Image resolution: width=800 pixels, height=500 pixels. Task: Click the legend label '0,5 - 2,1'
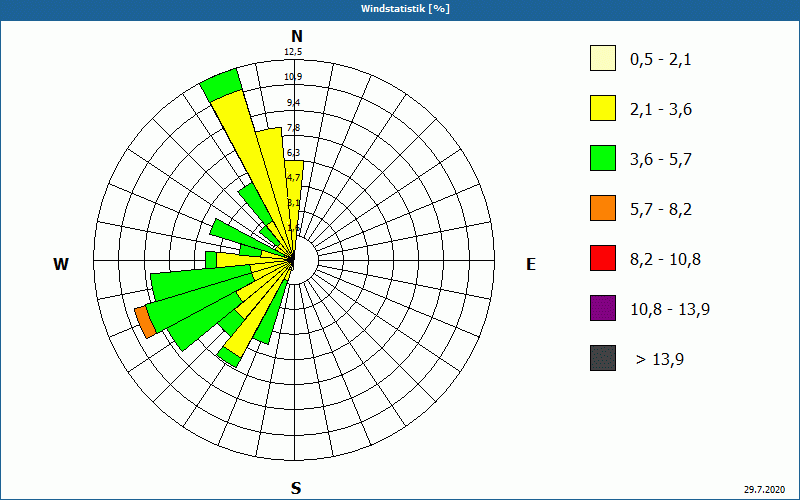pyautogui.click(x=661, y=60)
